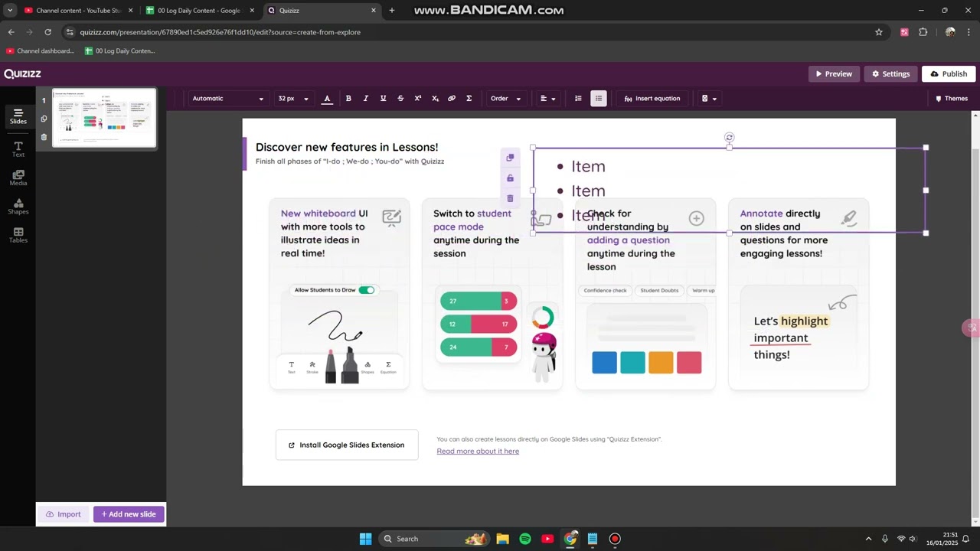This screenshot has height=551, width=980.
Task: Open the Channel dashboard bookmark
Action: click(x=40, y=51)
